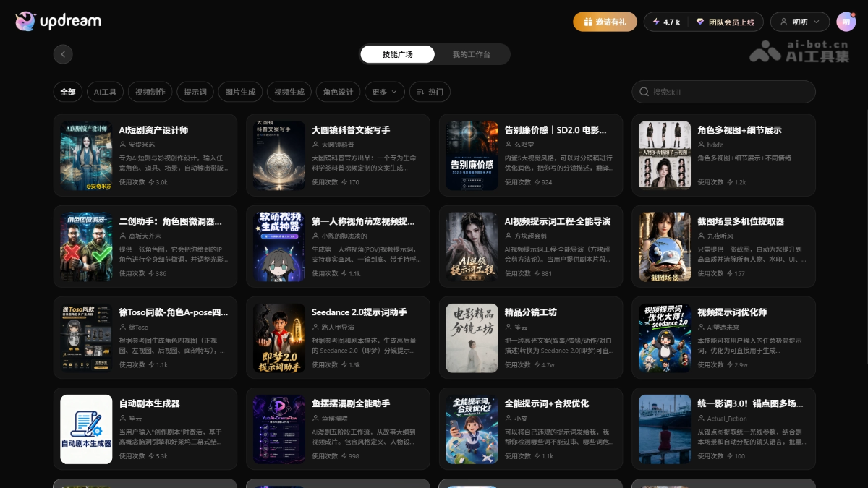
Task: Click the author 小陈的脚凑凑的
Action: click(344, 236)
